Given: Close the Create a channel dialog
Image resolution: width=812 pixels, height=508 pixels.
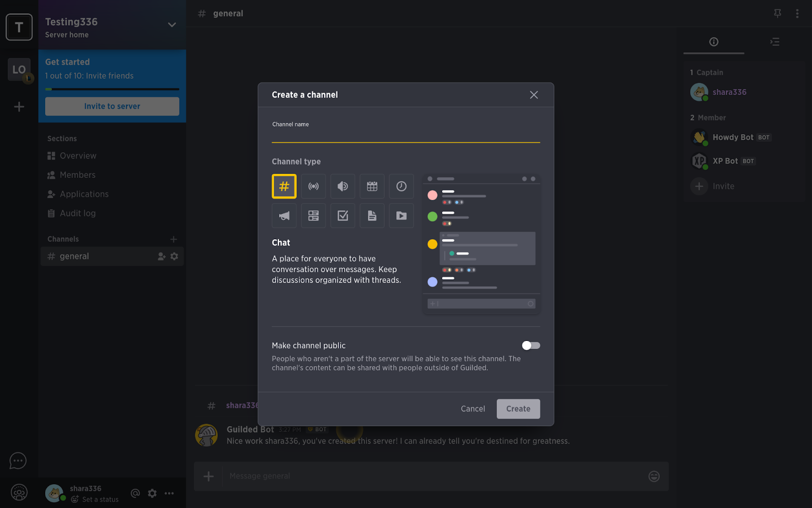Looking at the screenshot, I should click(x=534, y=95).
